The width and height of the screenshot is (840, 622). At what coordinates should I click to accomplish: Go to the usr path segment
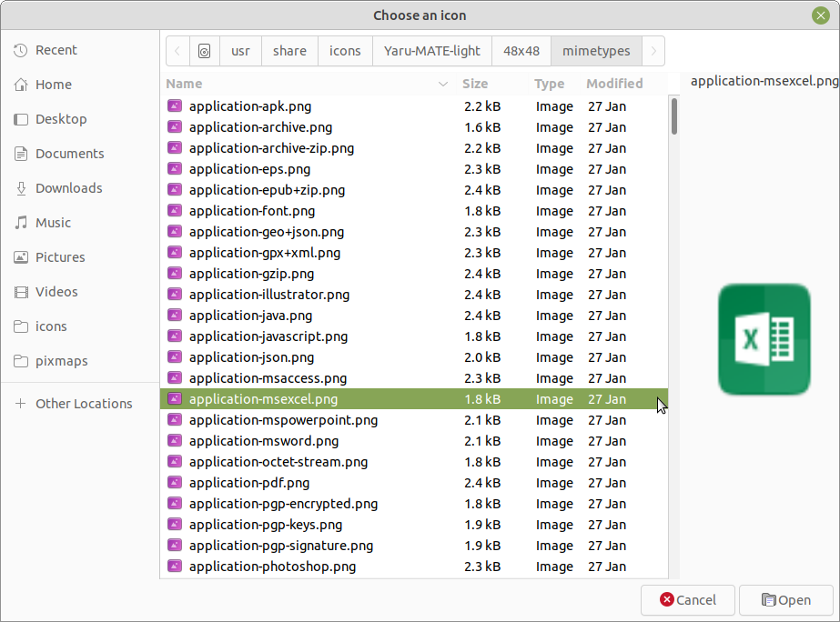(x=240, y=51)
